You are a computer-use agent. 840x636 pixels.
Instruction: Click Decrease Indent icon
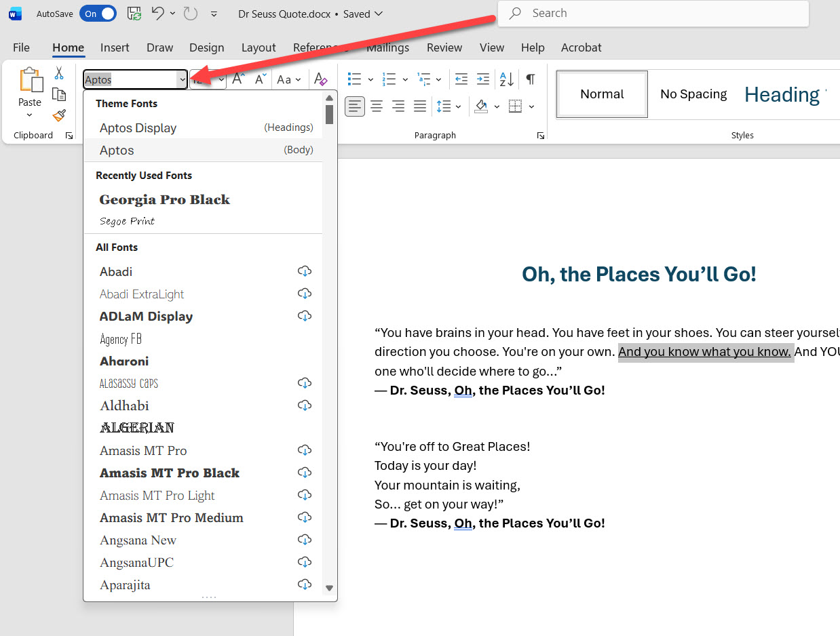pyautogui.click(x=461, y=79)
